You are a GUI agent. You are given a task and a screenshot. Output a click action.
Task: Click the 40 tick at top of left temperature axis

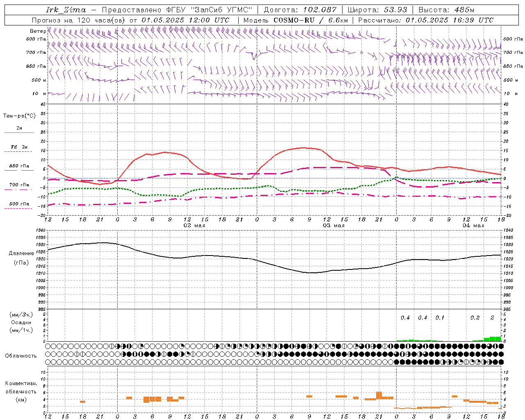click(43, 104)
